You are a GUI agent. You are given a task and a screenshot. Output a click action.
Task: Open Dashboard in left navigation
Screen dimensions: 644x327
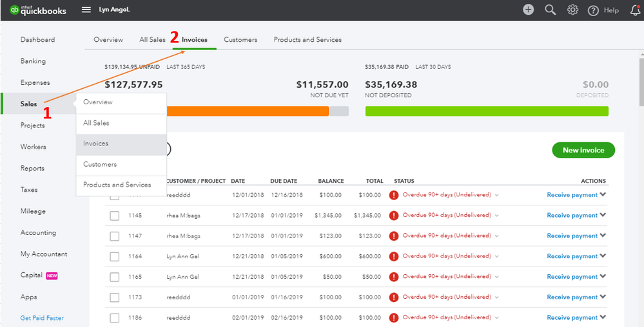pyautogui.click(x=38, y=40)
